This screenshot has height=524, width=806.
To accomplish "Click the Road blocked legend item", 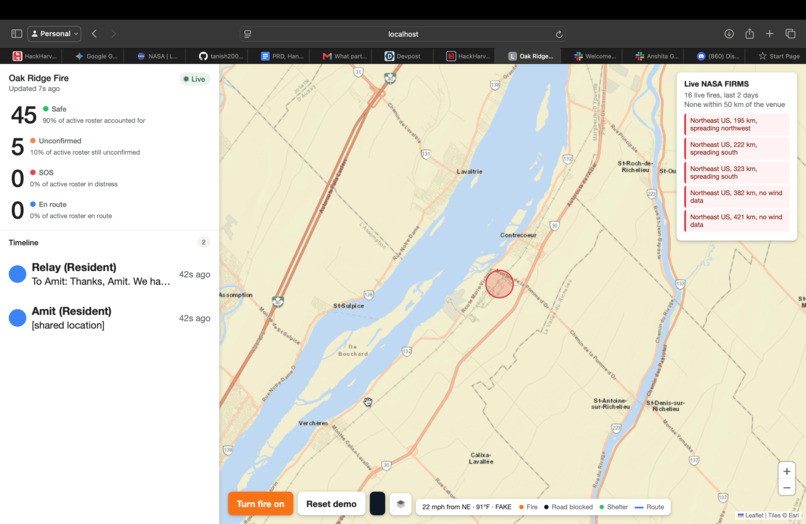I will click(x=568, y=507).
